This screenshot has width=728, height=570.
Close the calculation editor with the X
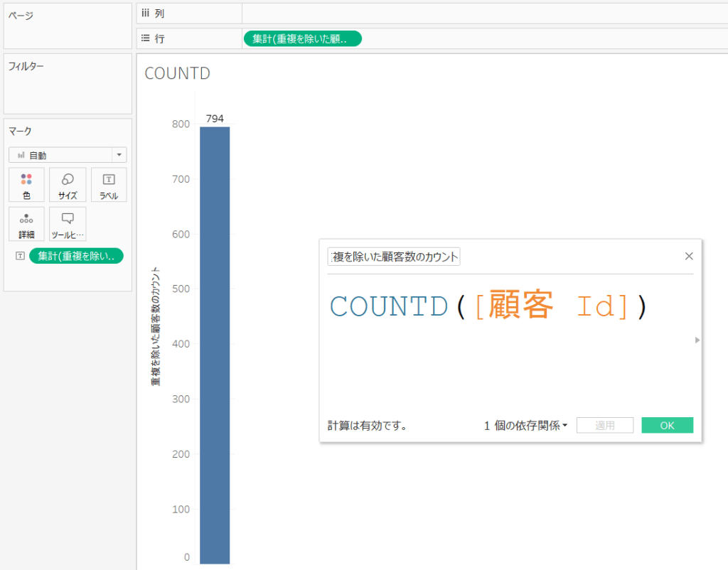688,255
